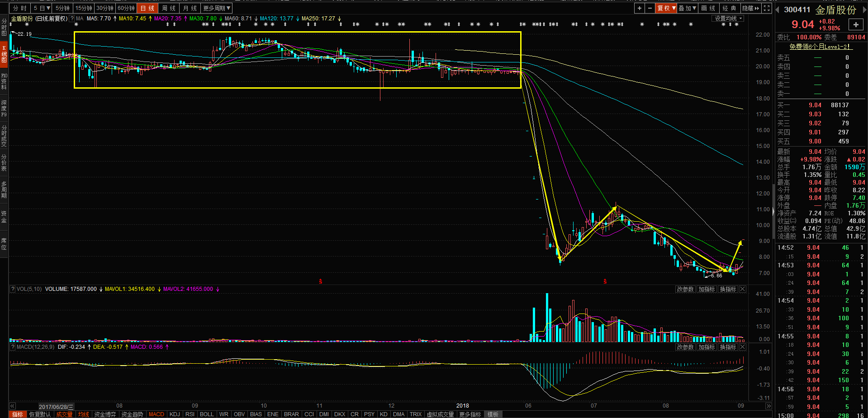
Task: Click the question mark beside the VOL indicator
Action: click(x=13, y=289)
